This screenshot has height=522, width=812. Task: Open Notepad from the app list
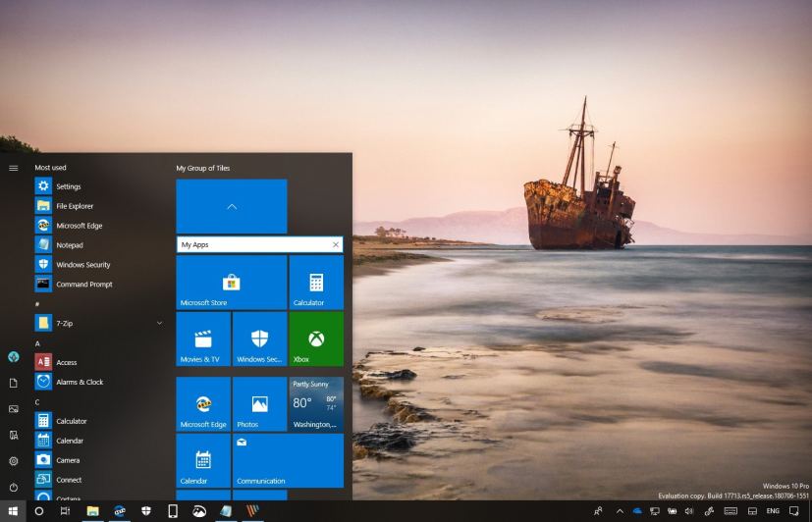(x=98, y=245)
